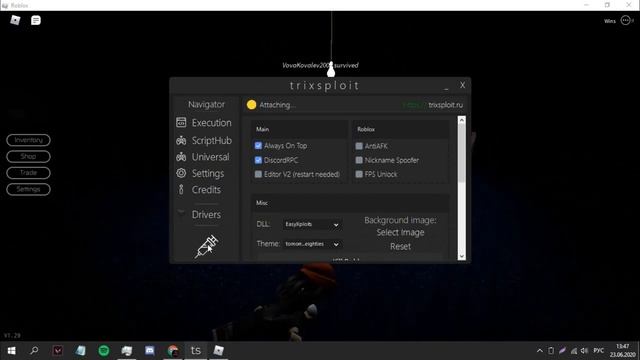
Task: Close the trixsploit window with X
Action: coord(462,85)
